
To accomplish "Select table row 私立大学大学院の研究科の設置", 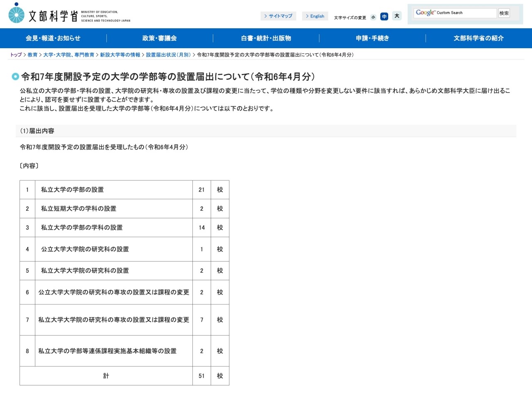I will tap(124, 271).
